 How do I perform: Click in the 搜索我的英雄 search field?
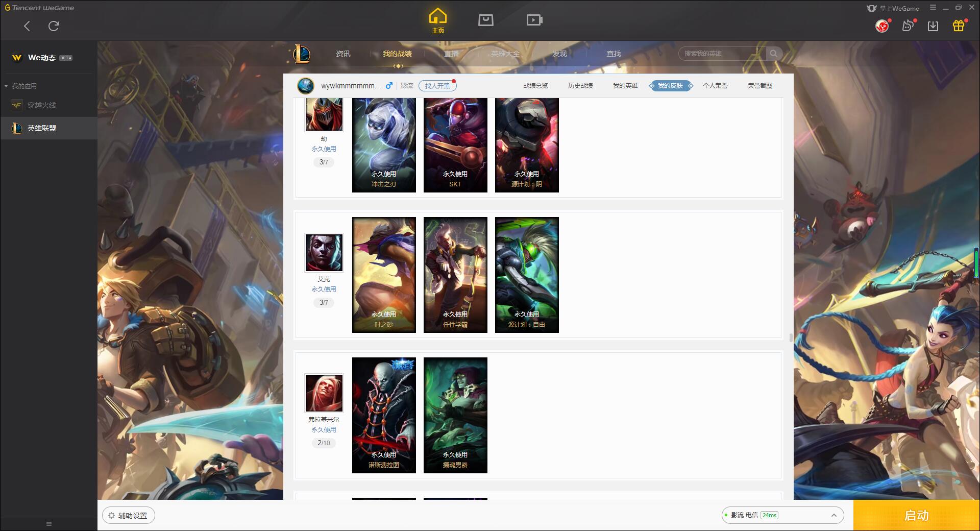[x=722, y=54]
